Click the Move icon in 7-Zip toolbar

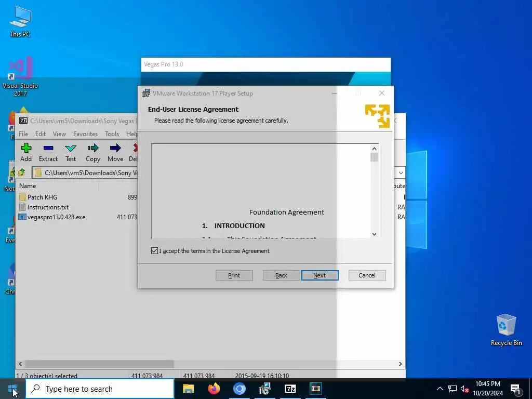tap(115, 152)
